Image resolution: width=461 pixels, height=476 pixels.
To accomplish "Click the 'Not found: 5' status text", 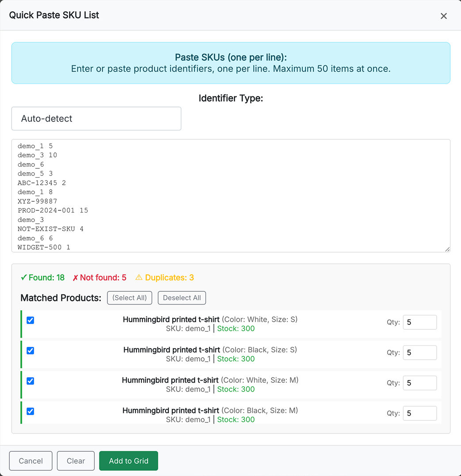I will click(x=99, y=278).
